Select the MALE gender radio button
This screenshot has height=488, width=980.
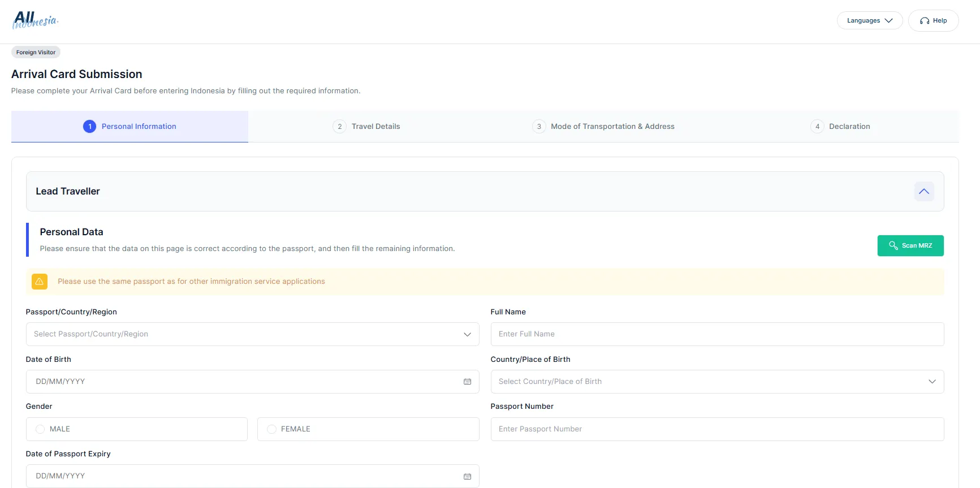click(x=40, y=429)
